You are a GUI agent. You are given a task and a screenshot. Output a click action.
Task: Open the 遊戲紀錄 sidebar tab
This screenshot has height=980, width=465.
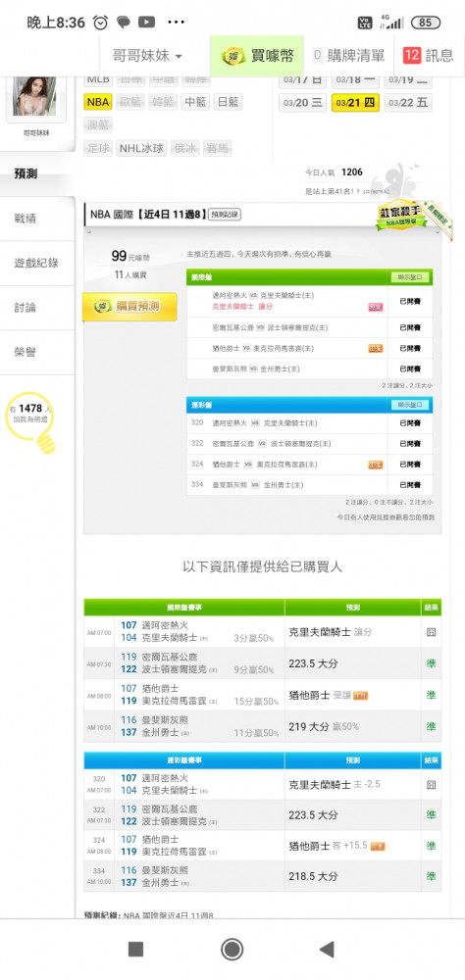pos(36,263)
